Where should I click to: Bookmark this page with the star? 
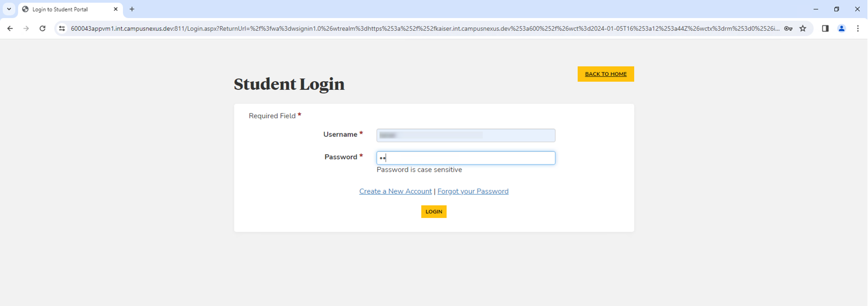point(803,28)
